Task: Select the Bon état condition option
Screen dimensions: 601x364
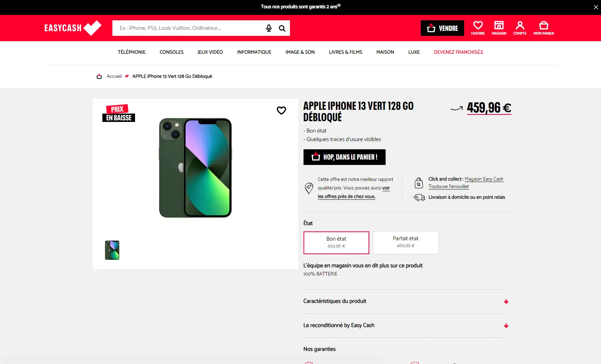Action: tap(336, 242)
